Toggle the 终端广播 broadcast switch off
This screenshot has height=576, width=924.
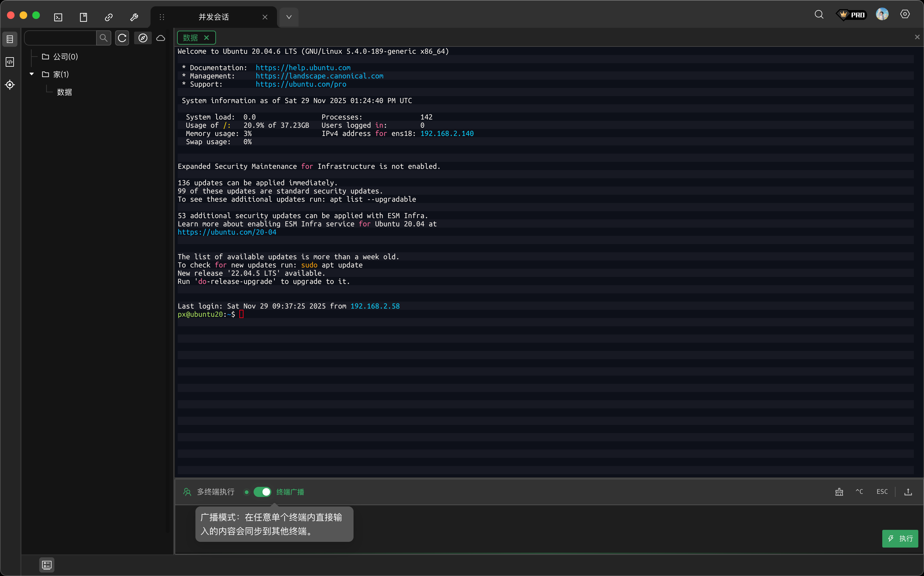click(262, 492)
